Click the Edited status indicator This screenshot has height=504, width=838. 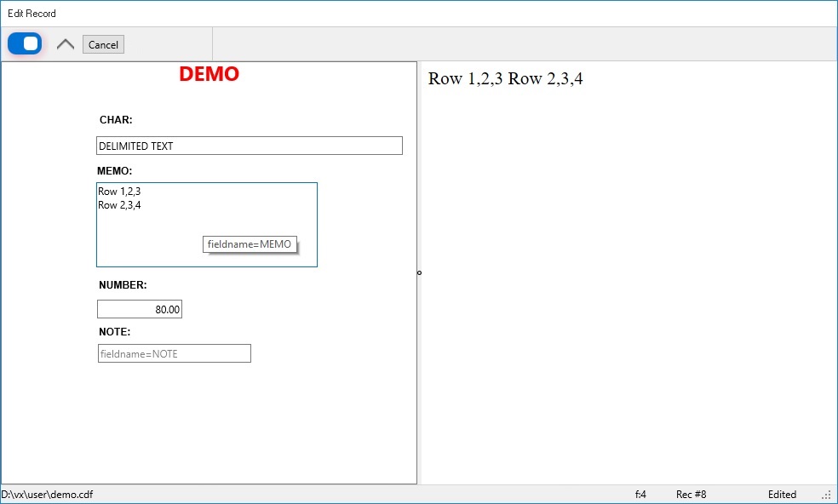pos(782,494)
